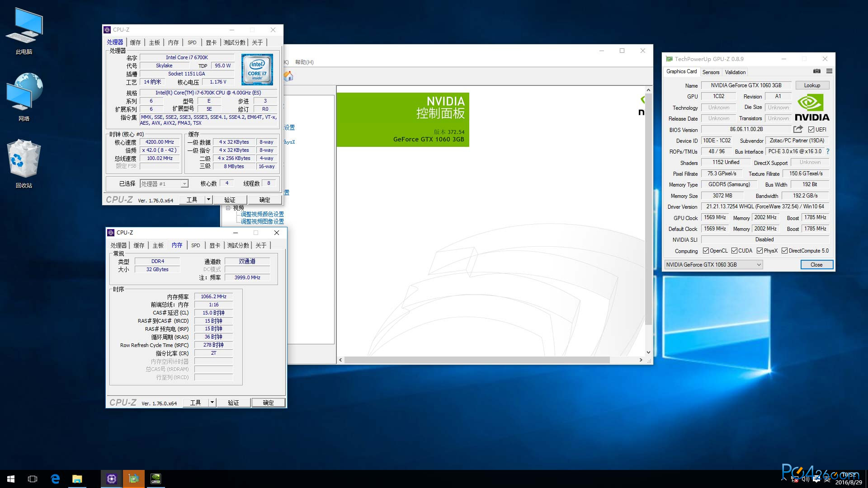Toggle the CUDA checkbox
The height and width of the screenshot is (488, 868).
pos(735,251)
